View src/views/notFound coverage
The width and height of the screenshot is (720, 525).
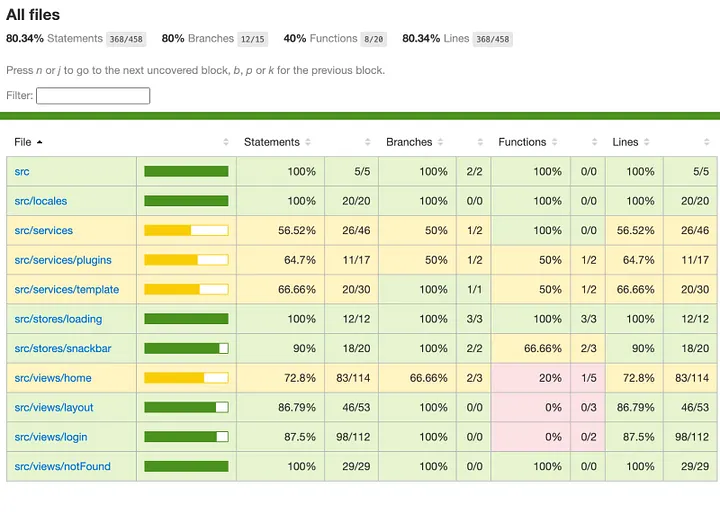[62, 466]
